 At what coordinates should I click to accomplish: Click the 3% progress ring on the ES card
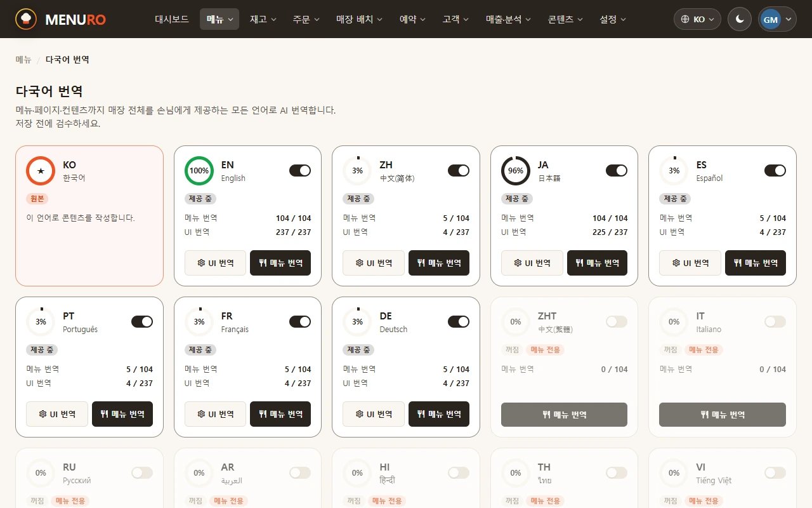[x=674, y=171]
